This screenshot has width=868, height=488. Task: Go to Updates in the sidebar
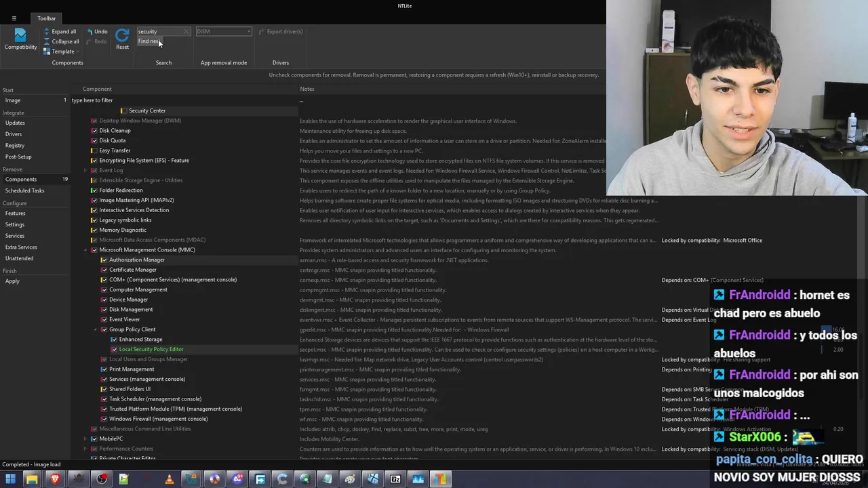[x=15, y=123]
